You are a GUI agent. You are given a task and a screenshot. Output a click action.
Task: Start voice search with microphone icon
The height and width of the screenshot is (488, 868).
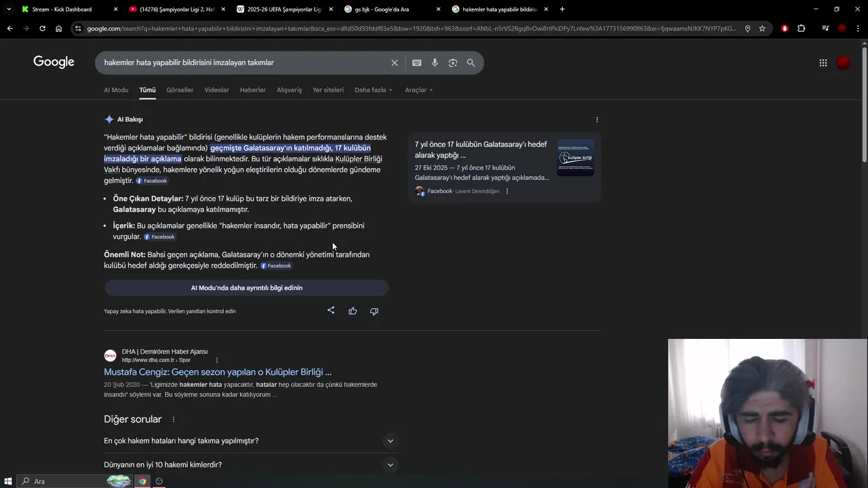click(435, 62)
